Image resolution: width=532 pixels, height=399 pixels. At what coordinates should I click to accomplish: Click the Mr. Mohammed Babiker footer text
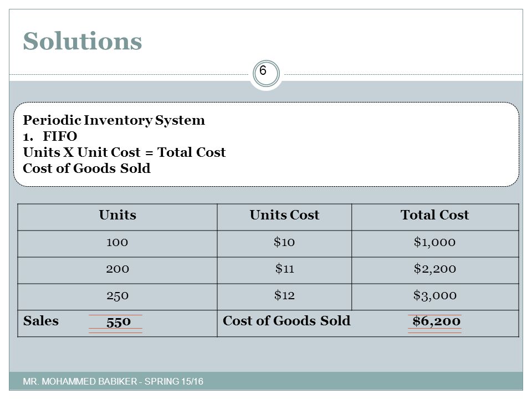click(113, 381)
